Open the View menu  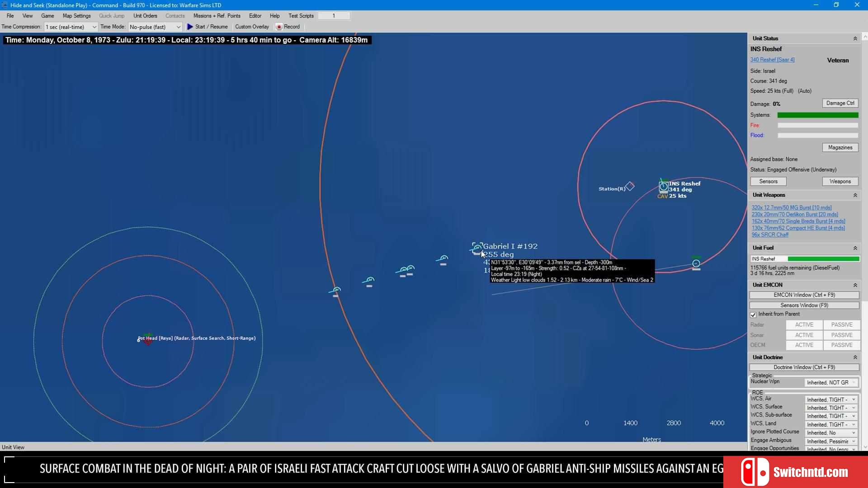coord(28,16)
